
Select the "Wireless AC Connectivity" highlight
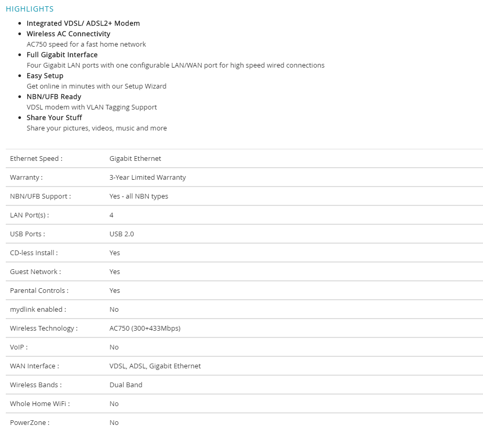coord(69,34)
